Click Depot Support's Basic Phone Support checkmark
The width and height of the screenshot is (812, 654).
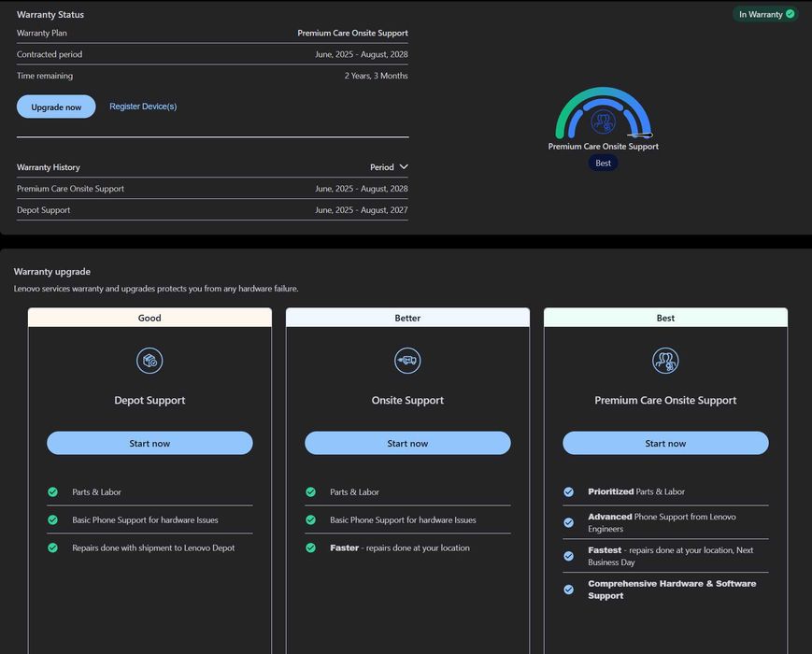click(53, 519)
